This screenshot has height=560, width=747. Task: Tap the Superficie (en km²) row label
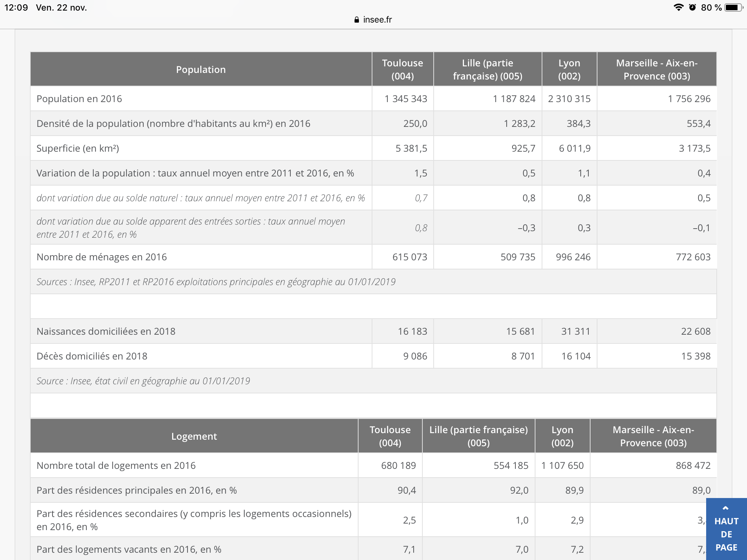pyautogui.click(x=78, y=148)
